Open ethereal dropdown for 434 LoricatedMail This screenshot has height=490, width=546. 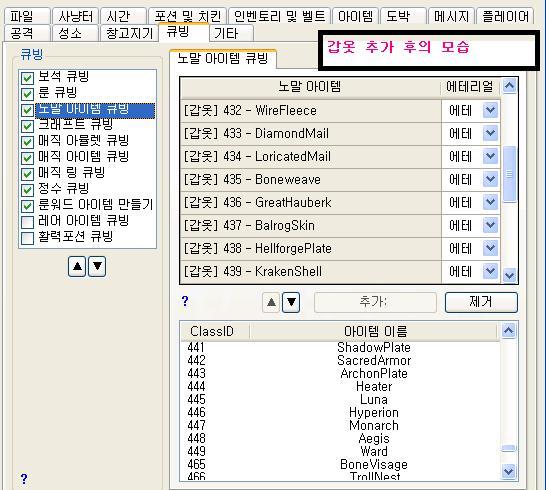click(x=490, y=156)
